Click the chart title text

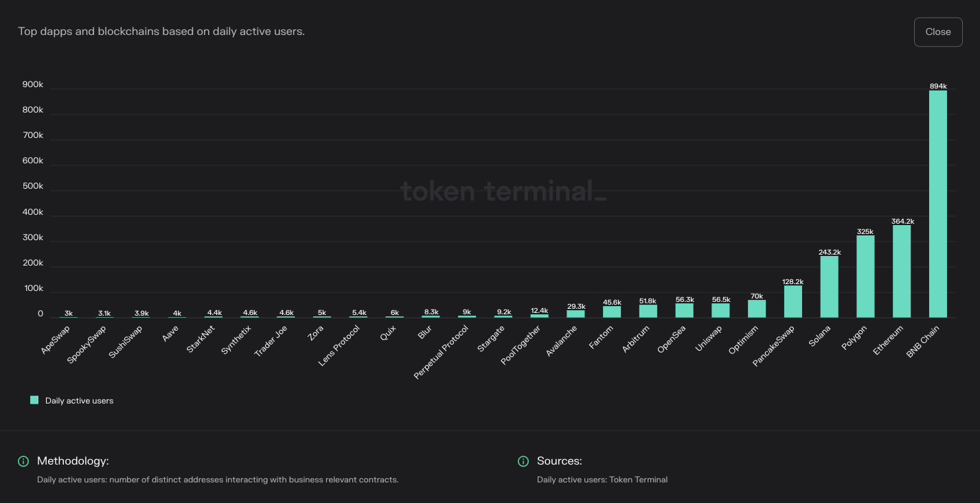[161, 32]
